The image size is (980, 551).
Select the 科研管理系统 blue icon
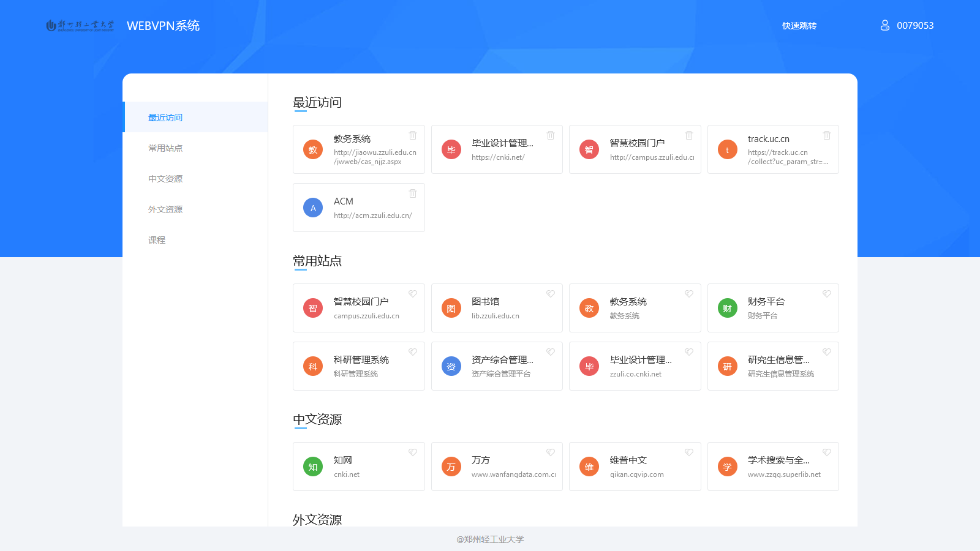coord(313,366)
